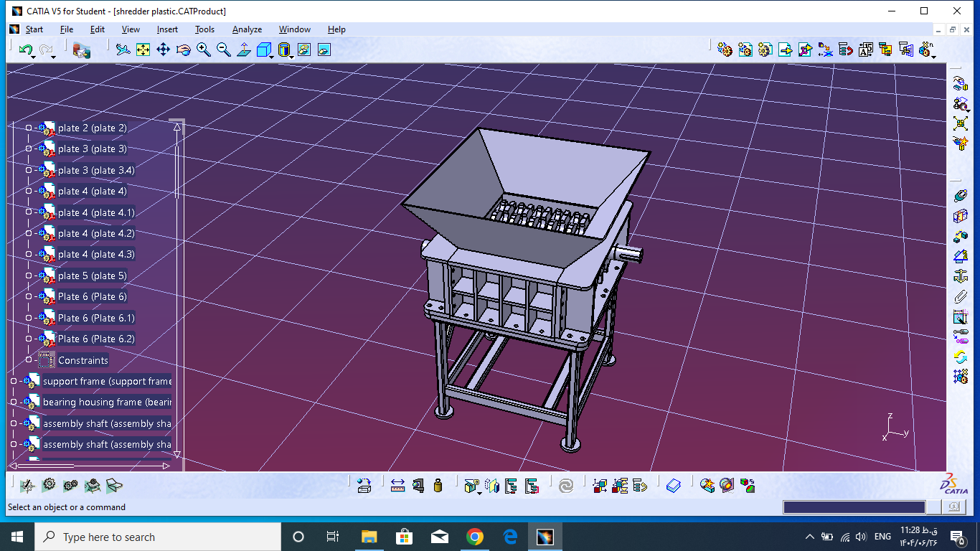Click the Measure Between icon
The image size is (980, 551).
click(x=397, y=486)
